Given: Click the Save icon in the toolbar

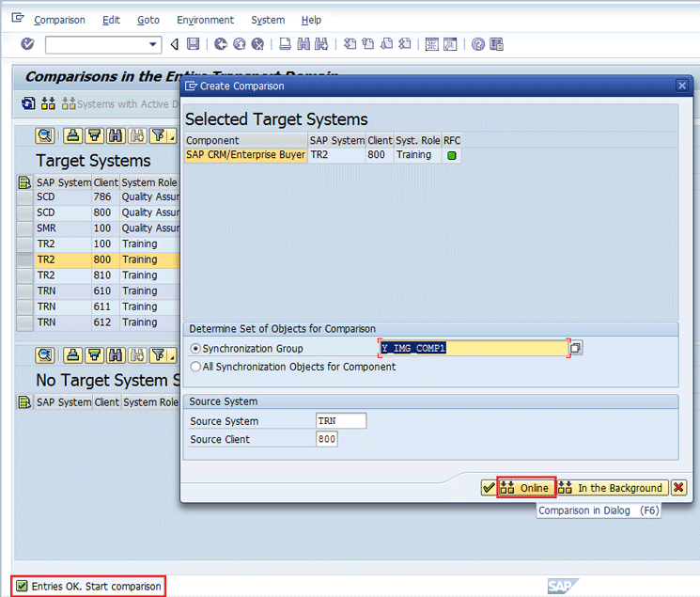Looking at the screenshot, I should [194, 44].
